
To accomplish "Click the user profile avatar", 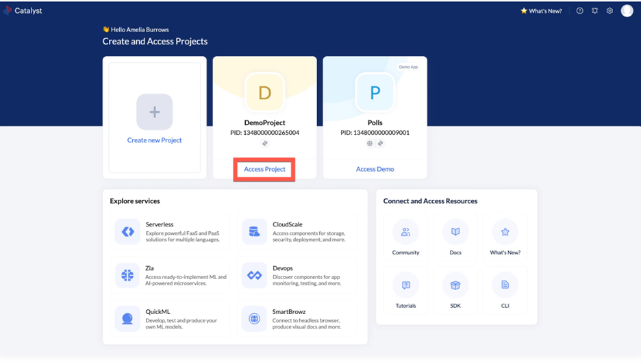I will (x=627, y=11).
